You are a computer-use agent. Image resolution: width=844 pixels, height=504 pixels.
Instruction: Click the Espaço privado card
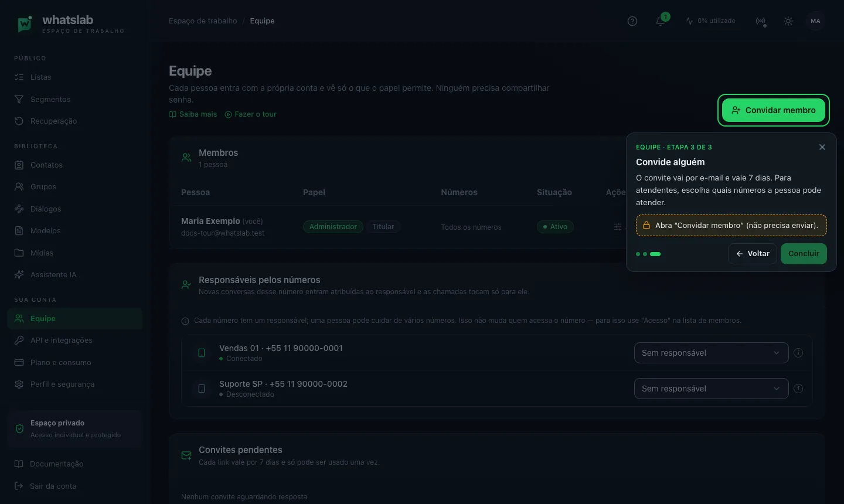74,429
